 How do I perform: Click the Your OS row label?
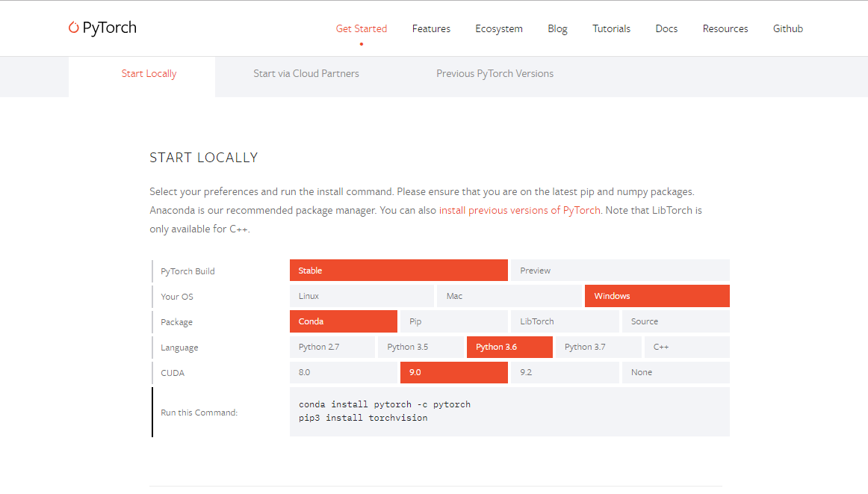pyautogui.click(x=177, y=297)
